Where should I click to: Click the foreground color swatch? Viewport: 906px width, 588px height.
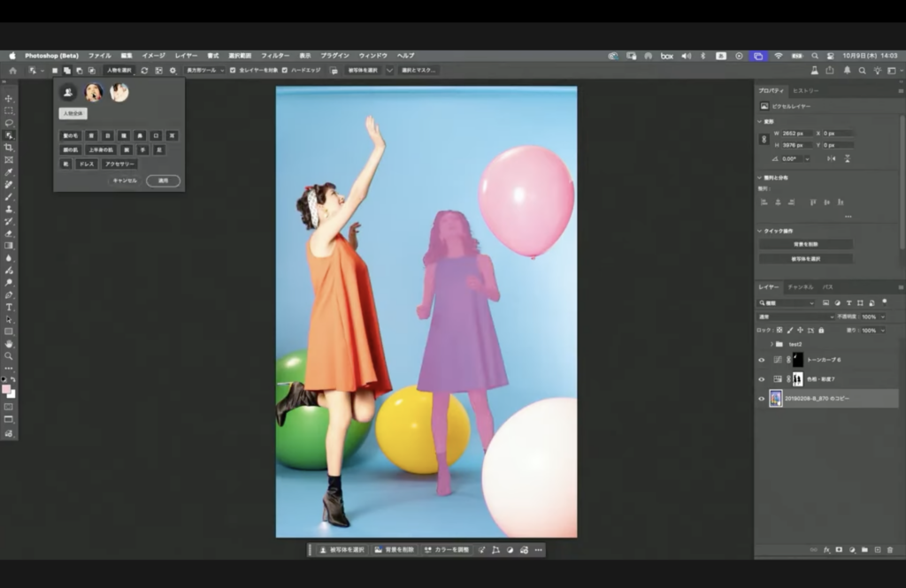(x=6, y=389)
